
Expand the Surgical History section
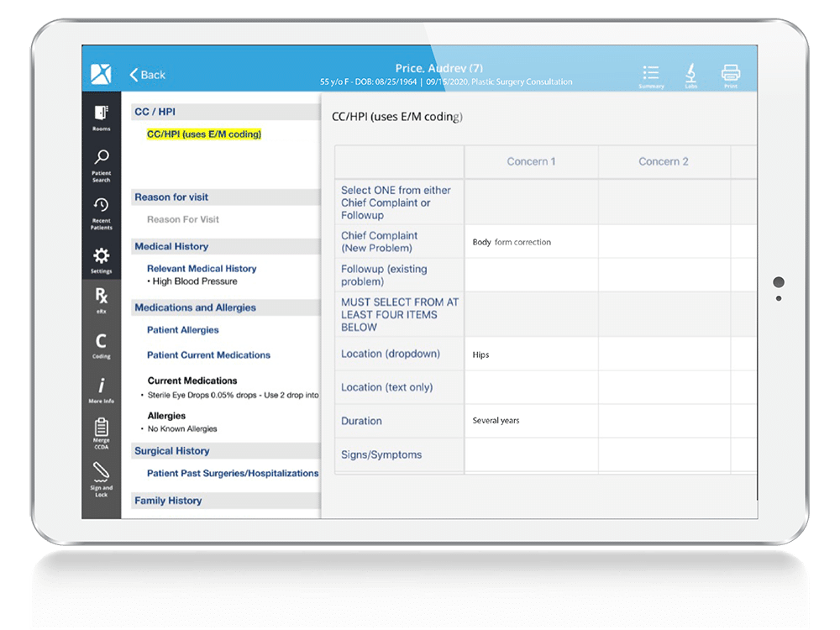172,451
